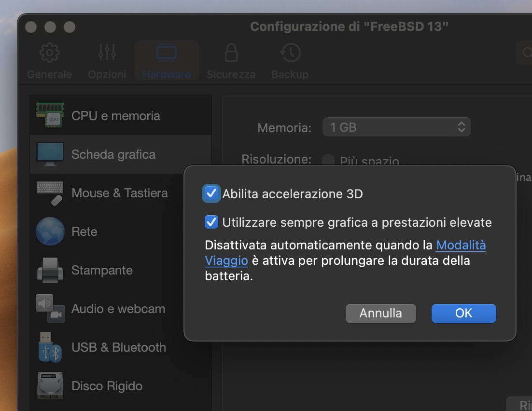The image size is (532, 411).
Task: Open the Memoria 1 GB dropdown
Action: click(x=396, y=127)
